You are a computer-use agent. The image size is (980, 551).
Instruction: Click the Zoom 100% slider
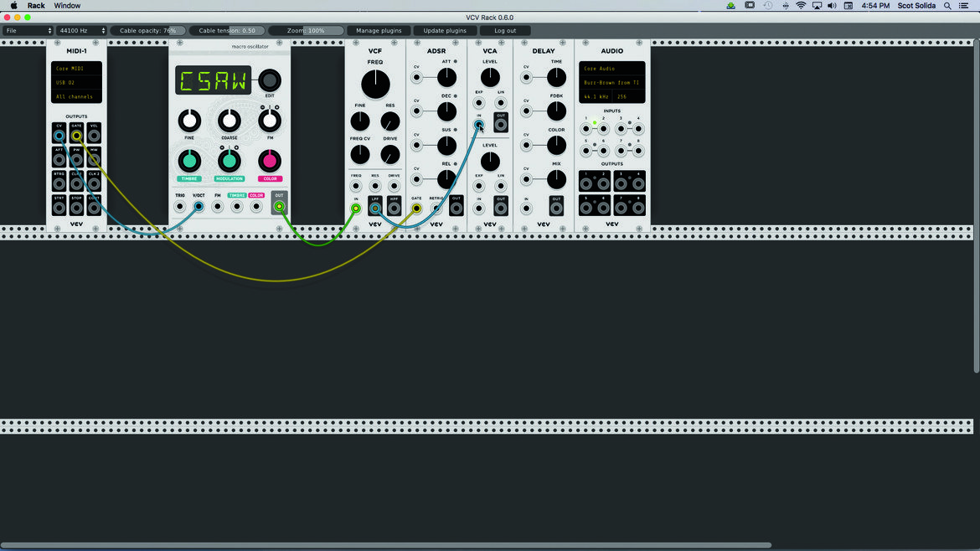coord(306,31)
